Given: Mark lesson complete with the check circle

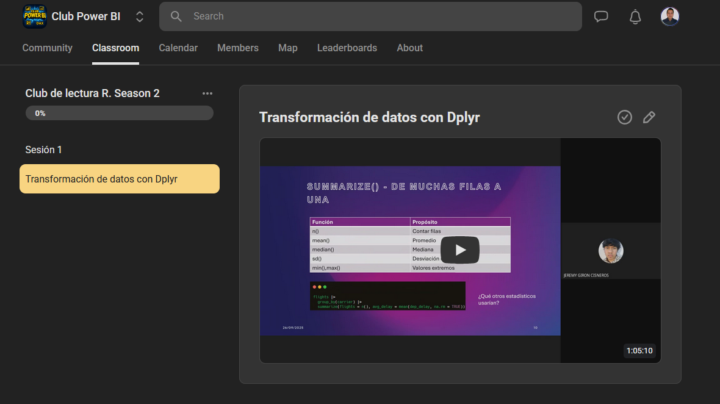Looking at the screenshot, I should click(x=625, y=117).
